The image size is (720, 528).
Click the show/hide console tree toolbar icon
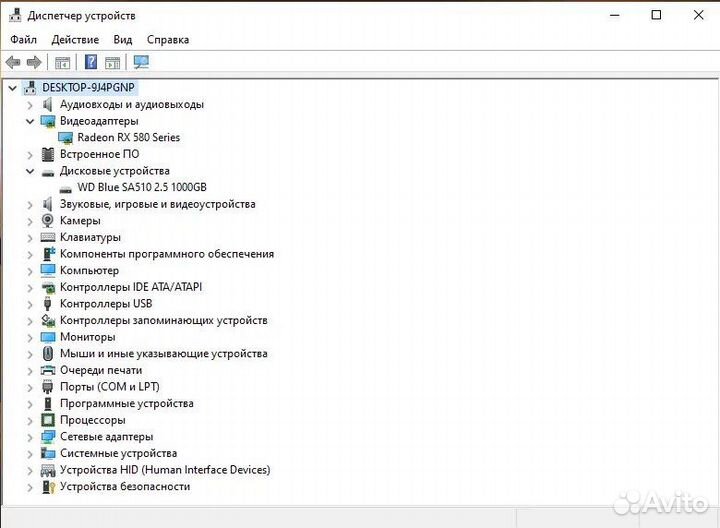[62, 62]
